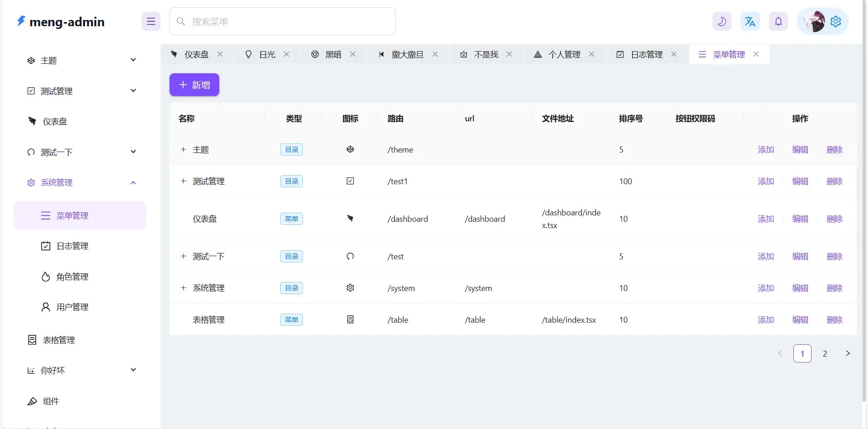The height and width of the screenshot is (429, 868).
Task: Click the 新增 button
Action: click(x=194, y=85)
